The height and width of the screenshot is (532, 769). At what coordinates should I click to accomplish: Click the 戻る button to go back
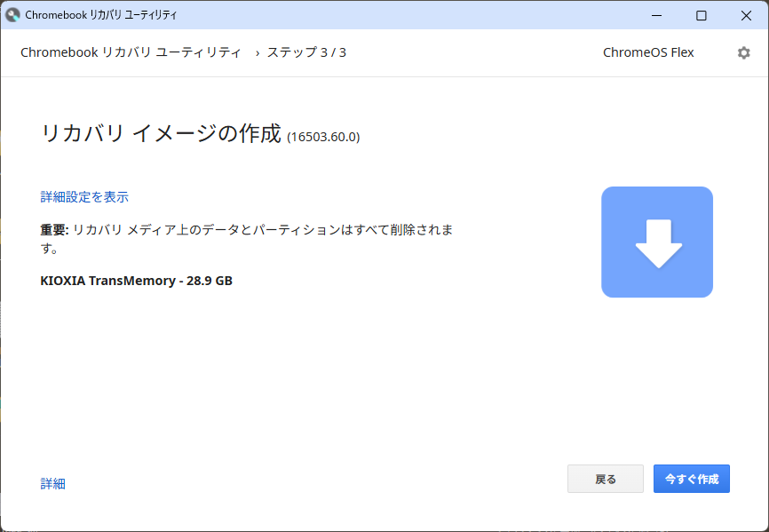pyautogui.click(x=605, y=479)
